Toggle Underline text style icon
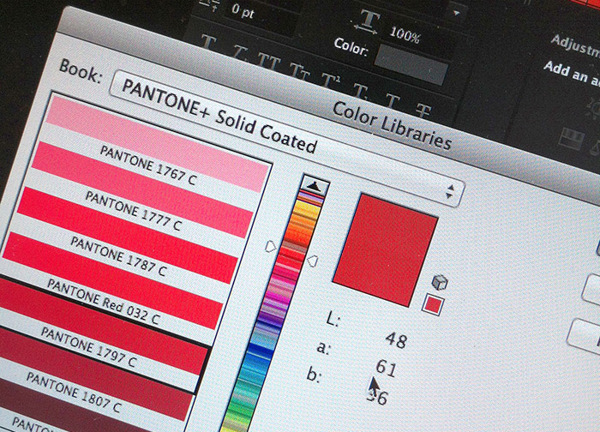 point(392,101)
